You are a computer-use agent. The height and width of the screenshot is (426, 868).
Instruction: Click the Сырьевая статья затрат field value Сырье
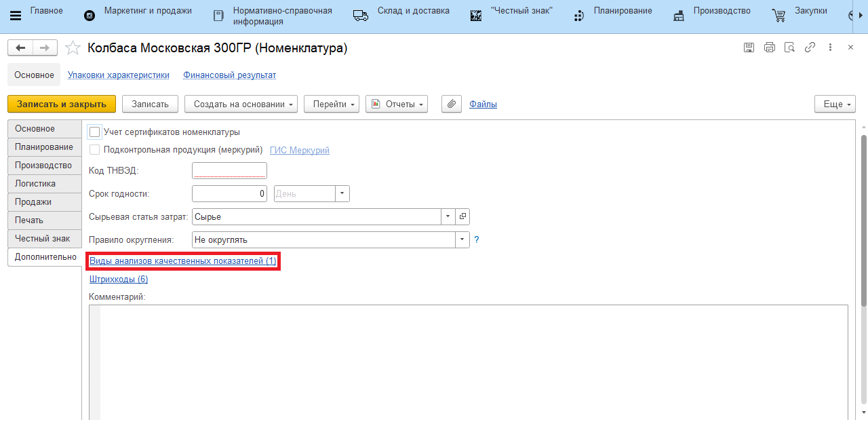(317, 216)
